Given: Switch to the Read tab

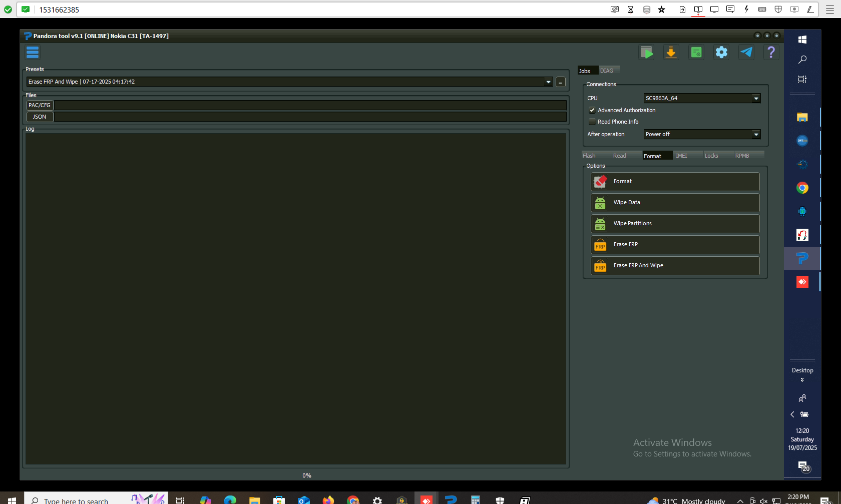Looking at the screenshot, I should (x=627, y=156).
